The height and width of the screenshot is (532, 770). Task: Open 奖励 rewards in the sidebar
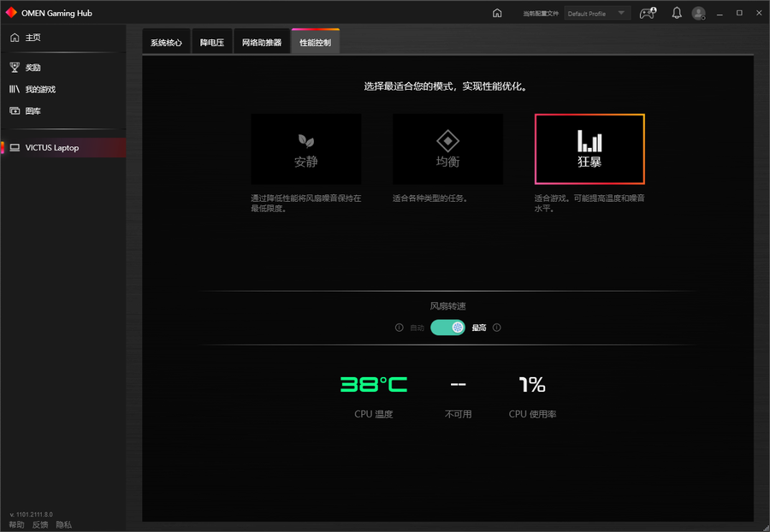[x=33, y=68]
